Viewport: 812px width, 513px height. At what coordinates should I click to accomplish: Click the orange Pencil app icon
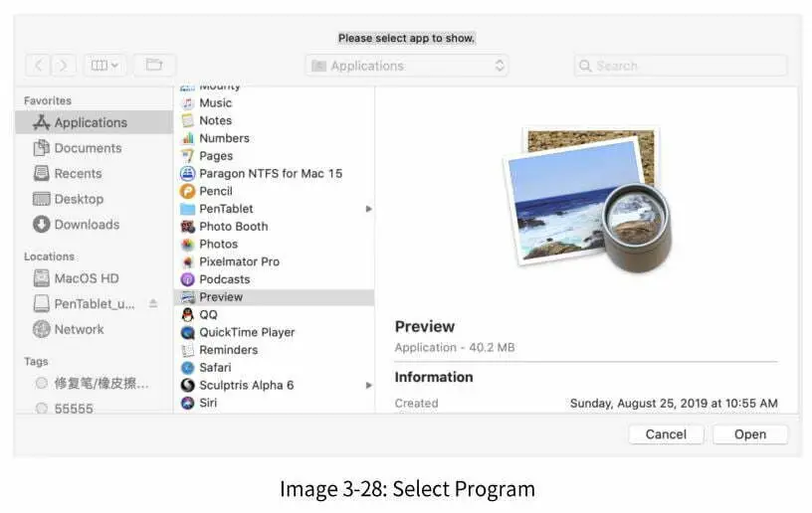coord(187,191)
